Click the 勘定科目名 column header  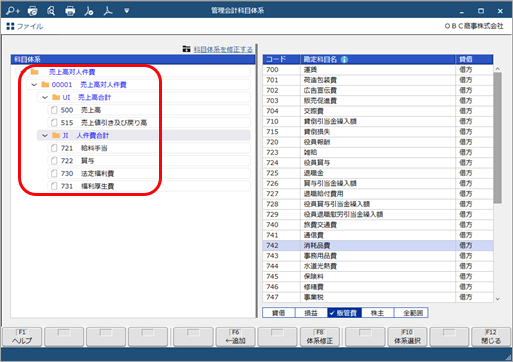378,59
